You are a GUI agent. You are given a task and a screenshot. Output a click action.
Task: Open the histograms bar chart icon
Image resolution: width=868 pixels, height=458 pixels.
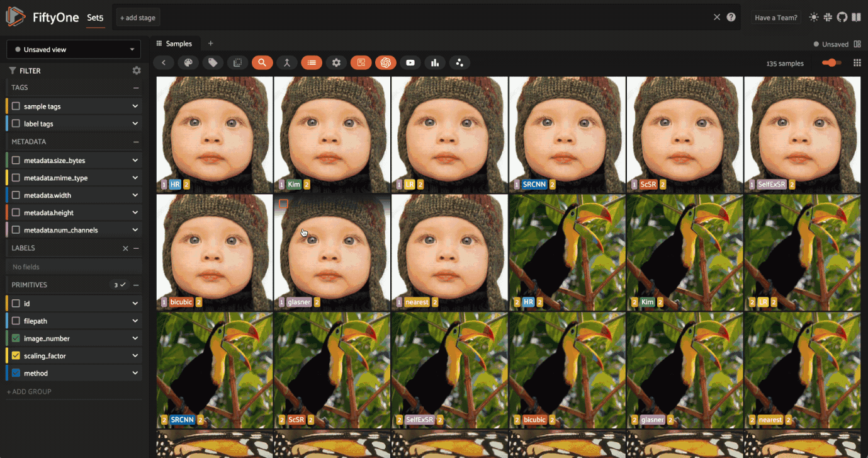click(435, 62)
